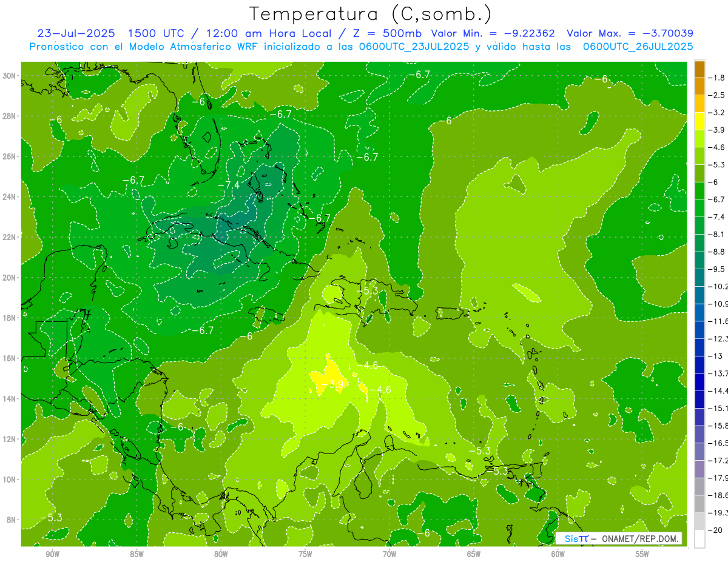
Task: Click purple swatch between -17.2 and -17.9
Action: click(x=699, y=469)
